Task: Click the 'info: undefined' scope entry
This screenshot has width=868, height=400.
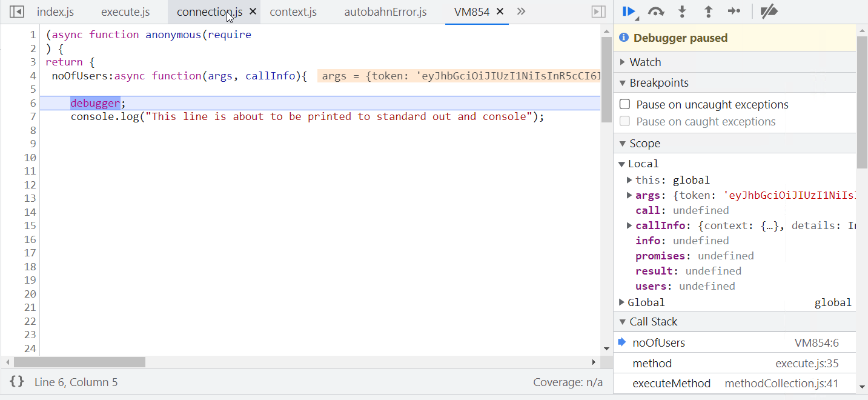Action: pyautogui.click(x=682, y=241)
